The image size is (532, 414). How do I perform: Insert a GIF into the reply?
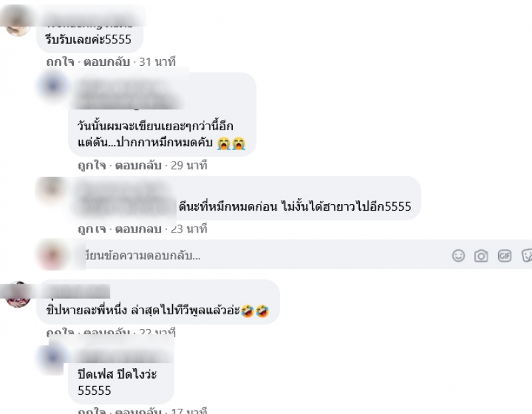[x=505, y=256]
